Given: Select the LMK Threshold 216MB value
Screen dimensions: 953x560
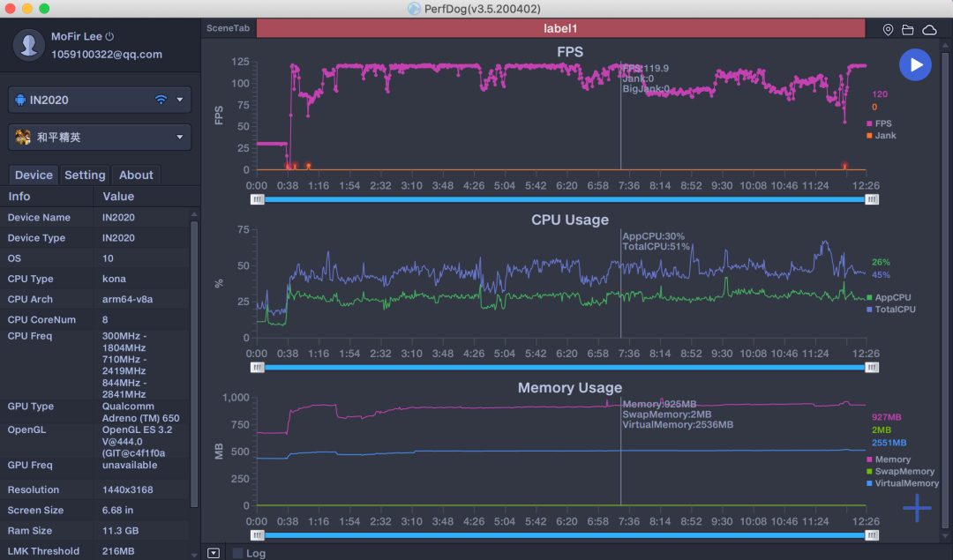Looking at the screenshot, I should (118, 551).
